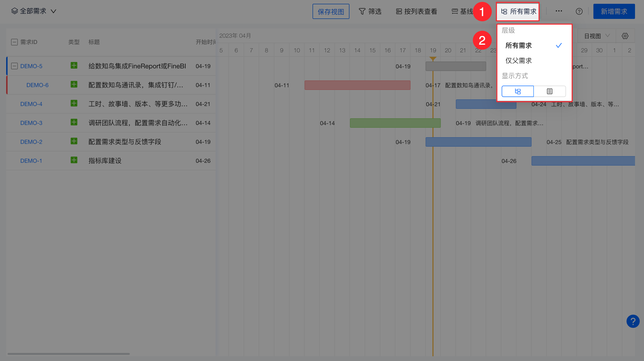Screen dimensions: 644x361
Task: Open the DEMO-4 requirement link
Action: point(31,104)
